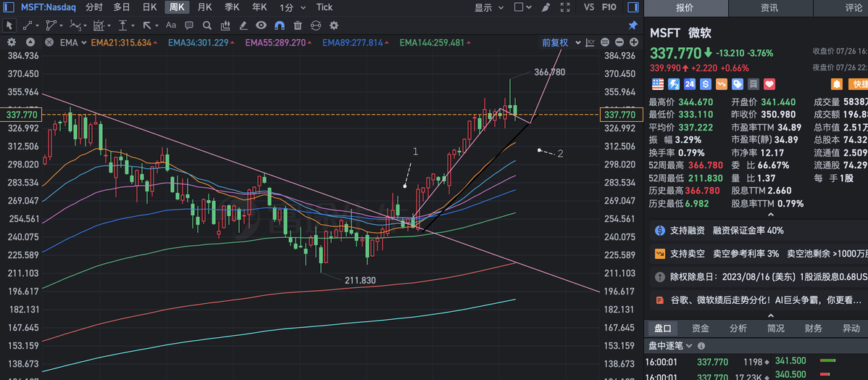Click the US flag market icon
The image size is (868, 380).
coord(658,84)
